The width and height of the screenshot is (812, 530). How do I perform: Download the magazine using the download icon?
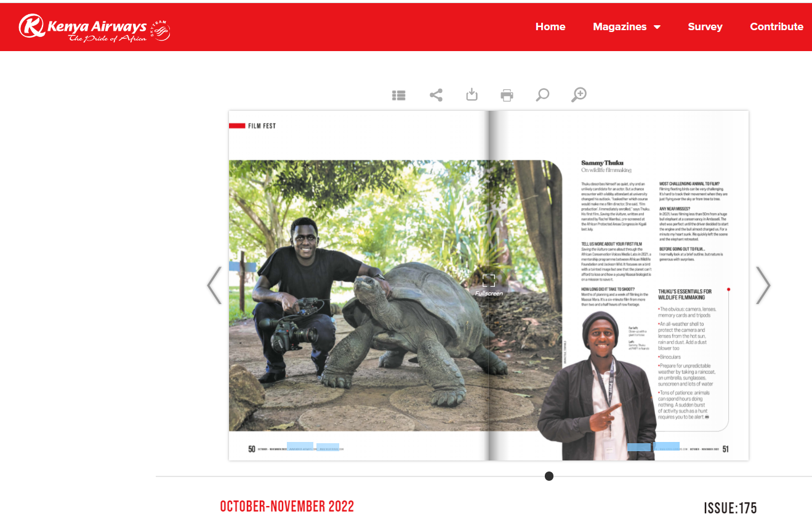coord(472,95)
